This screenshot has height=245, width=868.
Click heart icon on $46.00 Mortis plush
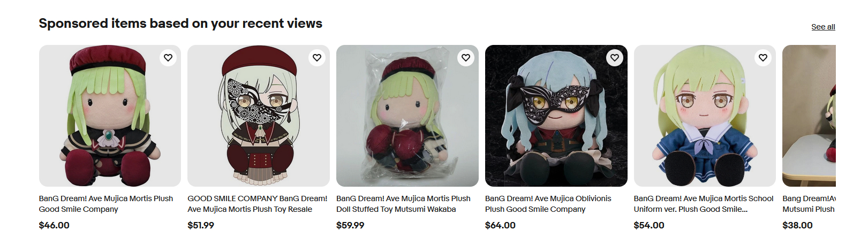point(168,58)
